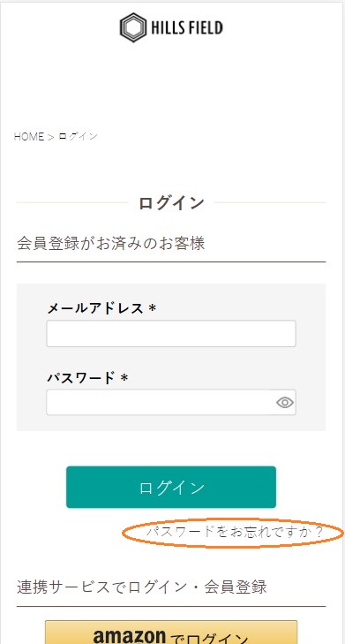The width and height of the screenshot is (345, 644).
Task: Click the ログイン breadcrumb item
Action: (x=78, y=136)
